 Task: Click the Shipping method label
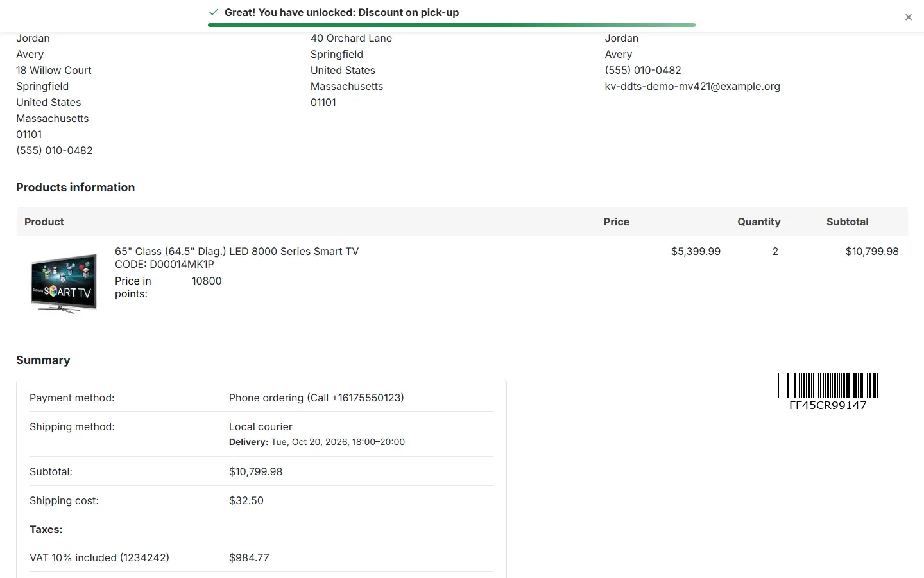click(72, 426)
